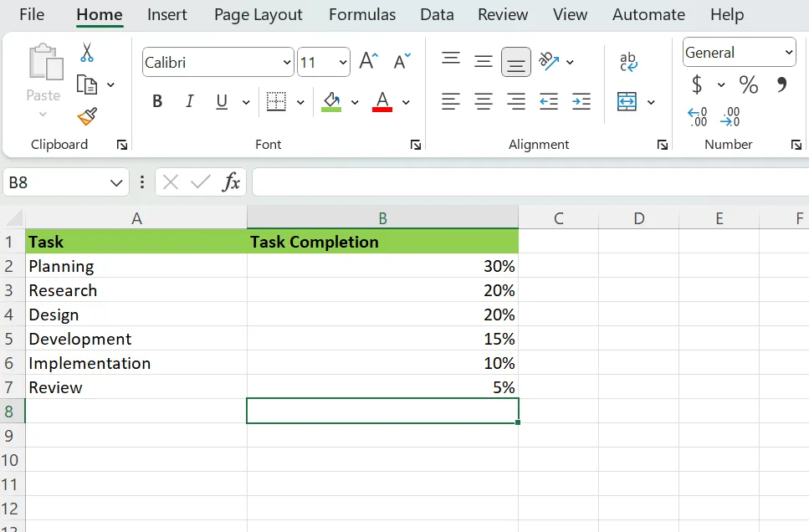
Task: Expand Font Color palette arrow
Action: (406, 102)
